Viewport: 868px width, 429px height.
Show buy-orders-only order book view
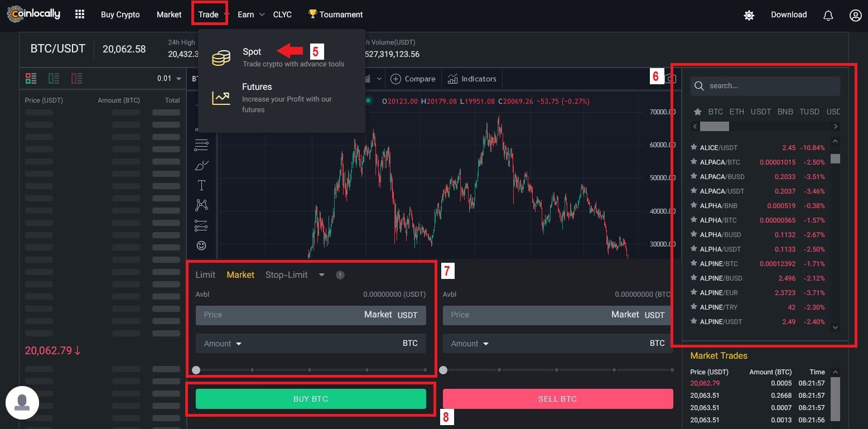[54, 79]
